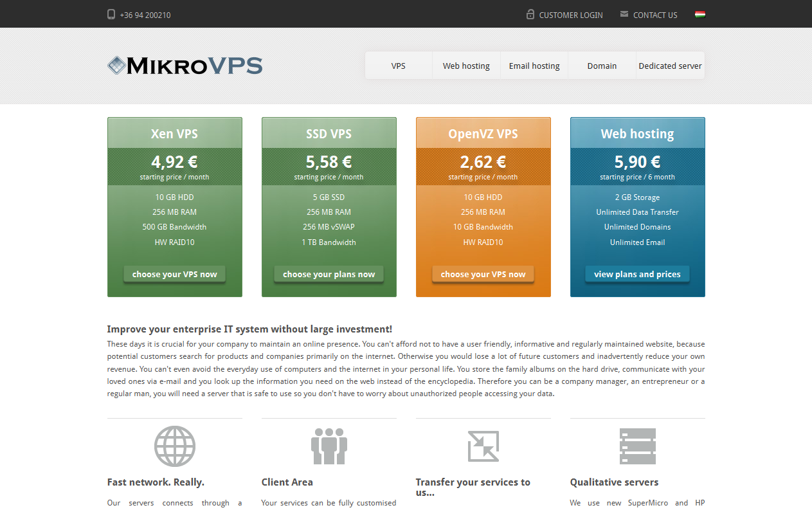Click the 'Client Area' heading
Image resolution: width=812 pixels, height=510 pixels.
287,482
